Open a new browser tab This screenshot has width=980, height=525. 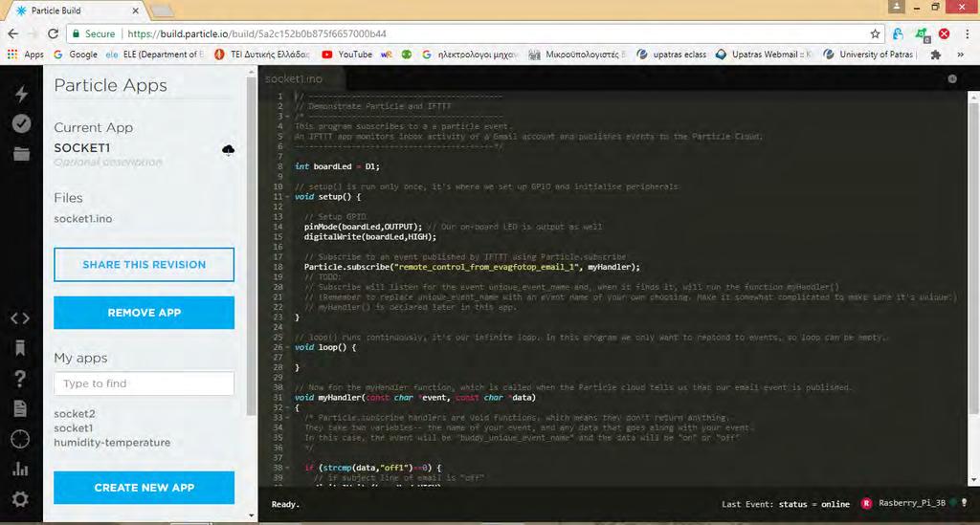(162, 11)
